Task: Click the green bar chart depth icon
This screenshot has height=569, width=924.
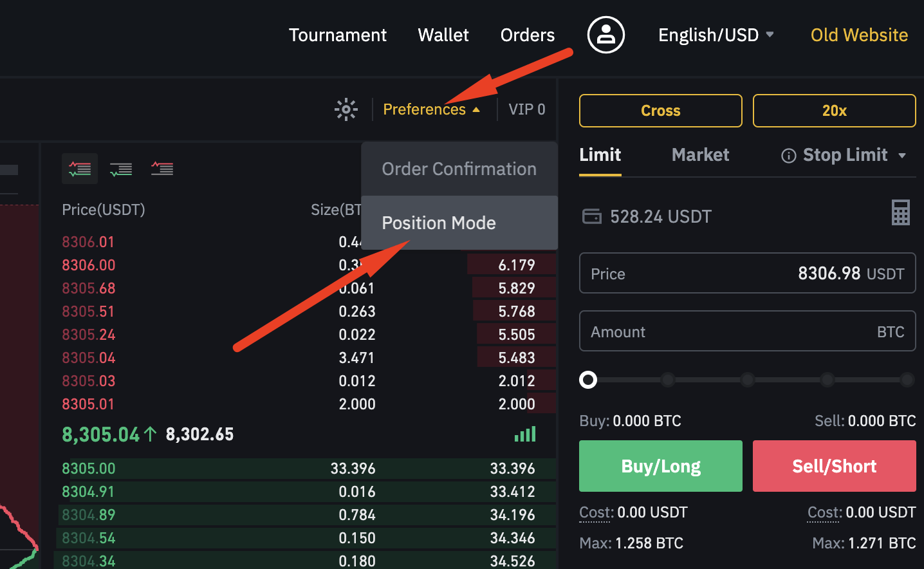Action: point(525,434)
